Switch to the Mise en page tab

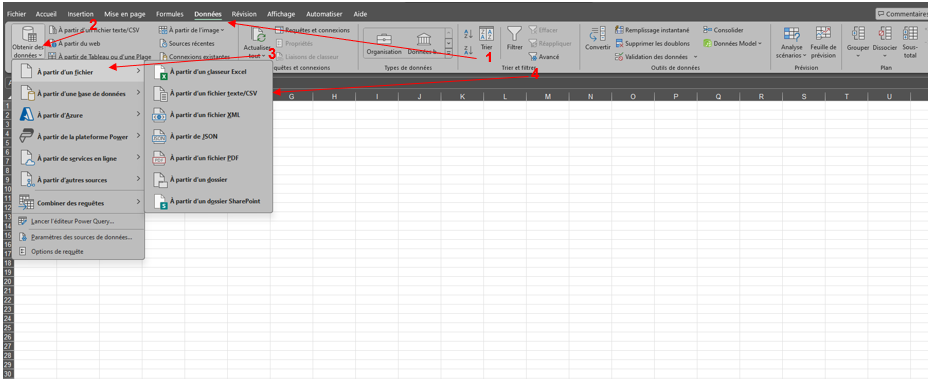click(125, 14)
